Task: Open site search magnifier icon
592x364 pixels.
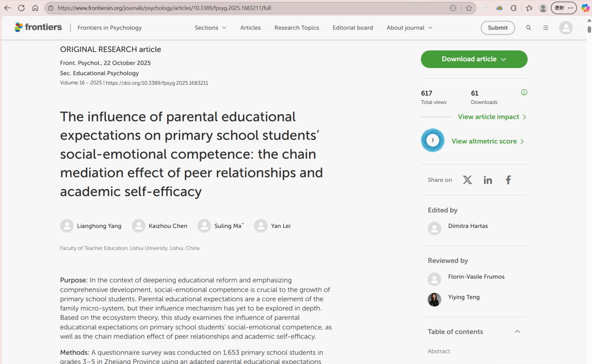Action: (529, 28)
